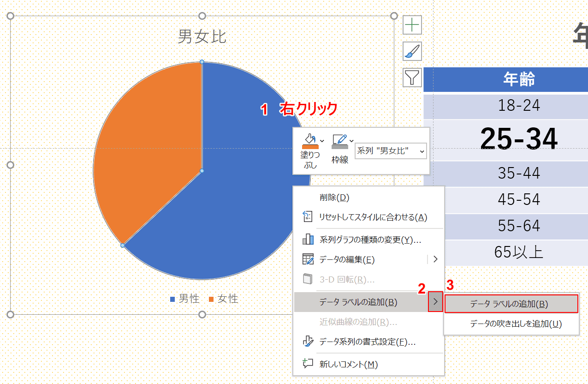This screenshot has height=384, width=588.
Task: Click the reset style icon in menu
Action: click(x=308, y=217)
